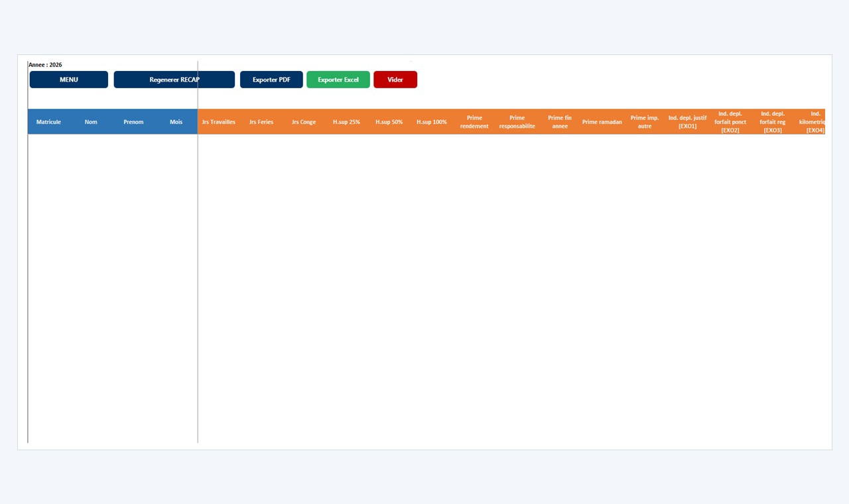Select the Jrs Feries column header

pyautogui.click(x=261, y=122)
